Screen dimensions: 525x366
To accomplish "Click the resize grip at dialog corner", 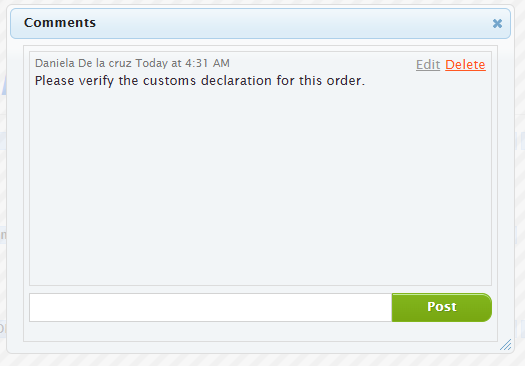I will tap(506, 345).
